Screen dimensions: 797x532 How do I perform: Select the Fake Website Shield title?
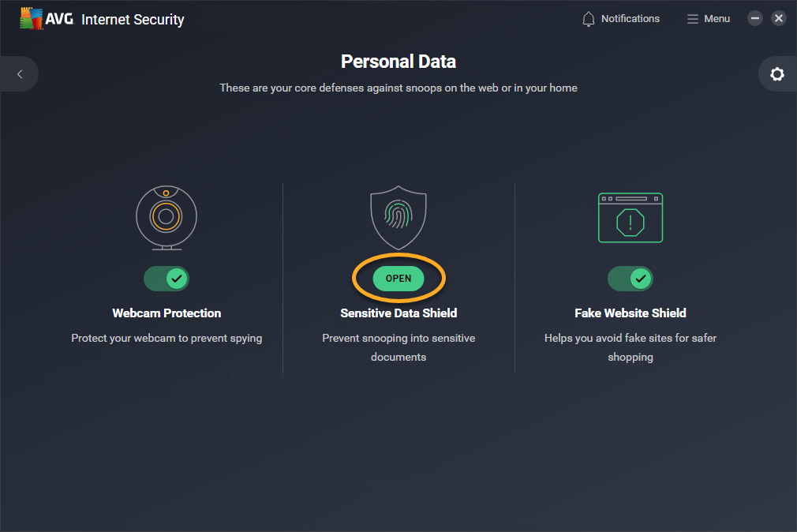pyautogui.click(x=630, y=313)
